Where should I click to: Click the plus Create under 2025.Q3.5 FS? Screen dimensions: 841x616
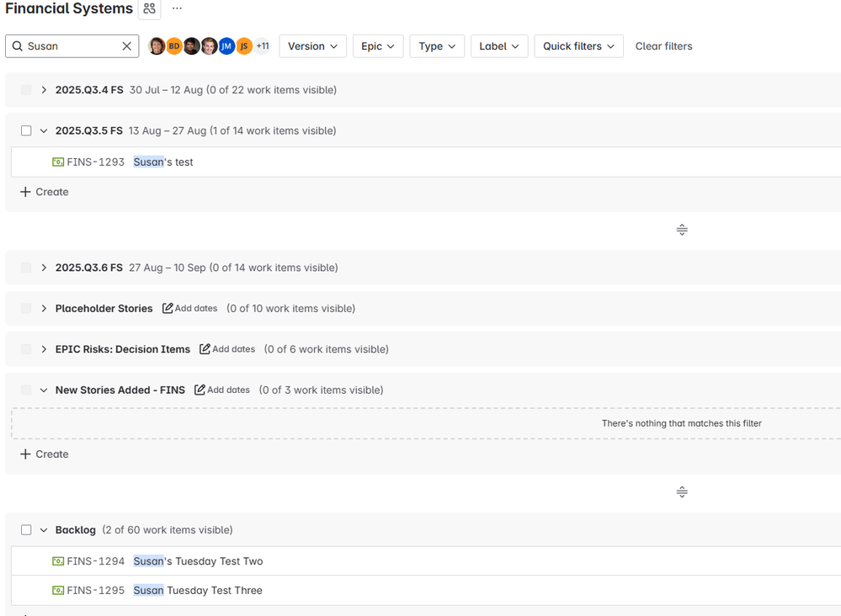pos(45,192)
